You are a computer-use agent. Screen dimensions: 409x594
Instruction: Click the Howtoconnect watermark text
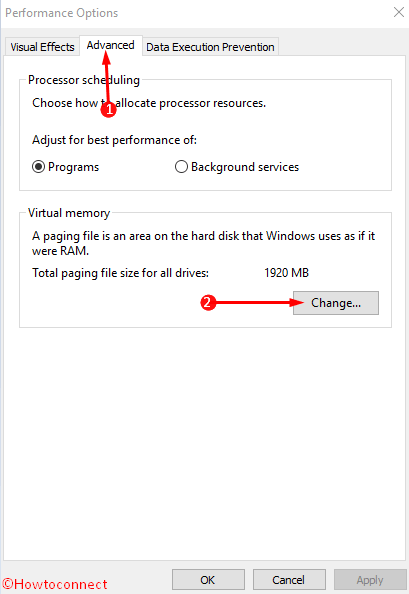[55, 584]
